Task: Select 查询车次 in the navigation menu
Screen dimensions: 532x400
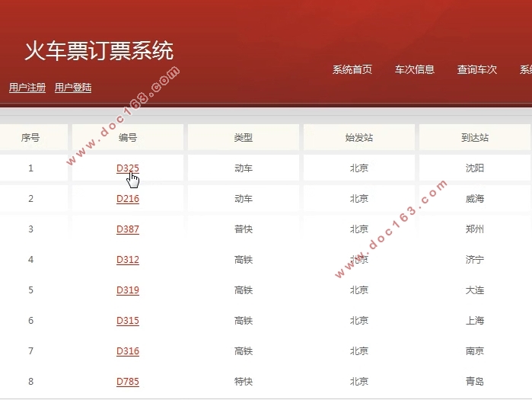Action: tap(477, 69)
